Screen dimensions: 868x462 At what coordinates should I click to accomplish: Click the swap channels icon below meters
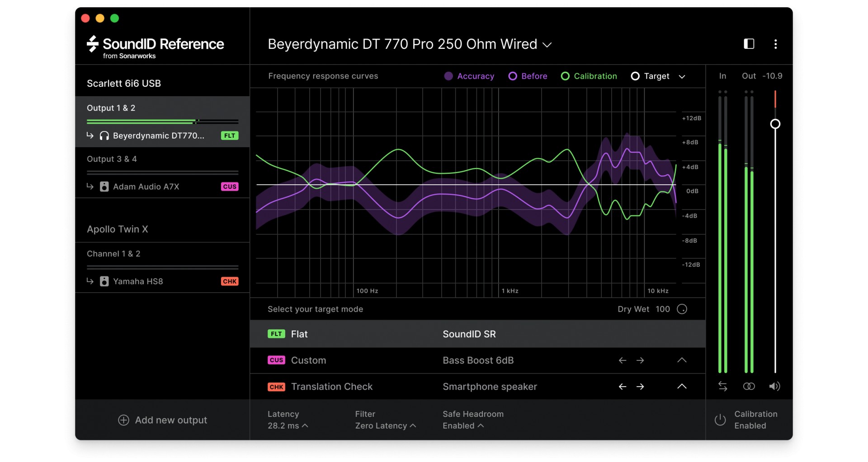(x=722, y=386)
